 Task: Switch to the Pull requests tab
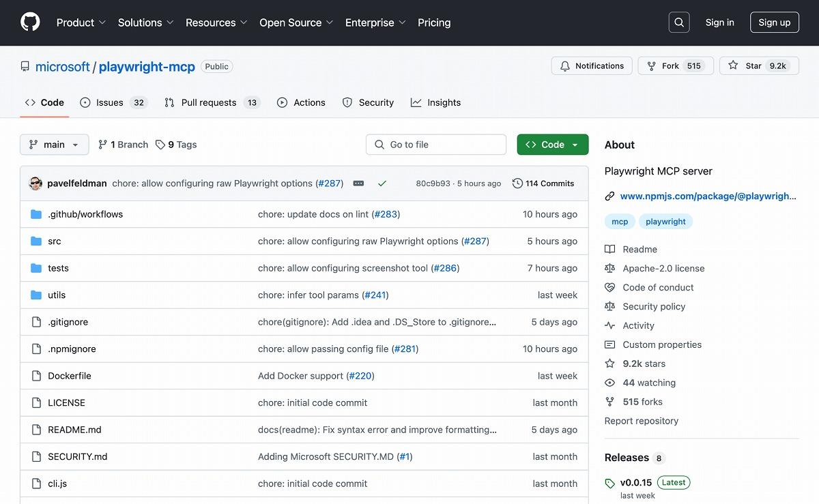click(212, 102)
